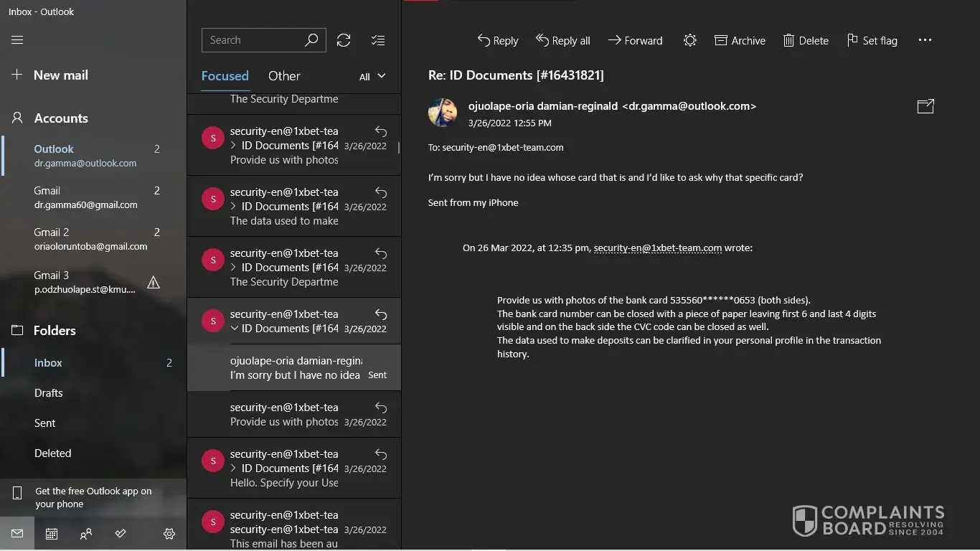Select the Focused tab
Image resolution: width=980 pixels, height=551 pixels.
tap(225, 76)
